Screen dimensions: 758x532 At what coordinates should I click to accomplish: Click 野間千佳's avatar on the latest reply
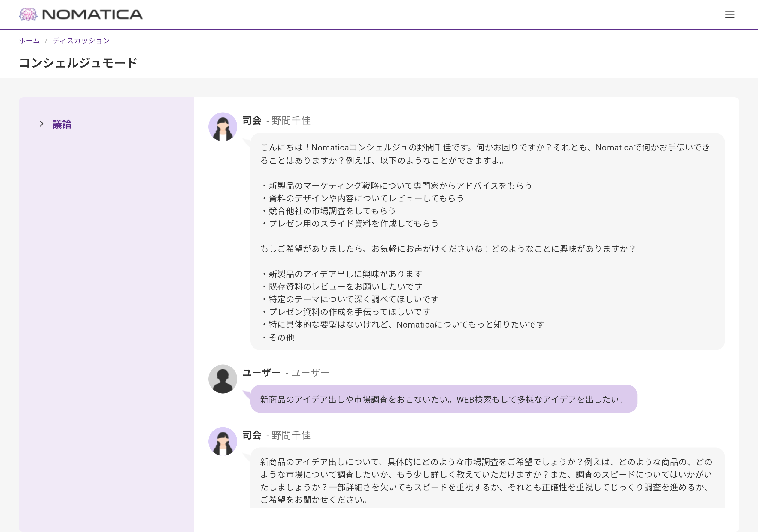click(x=223, y=441)
